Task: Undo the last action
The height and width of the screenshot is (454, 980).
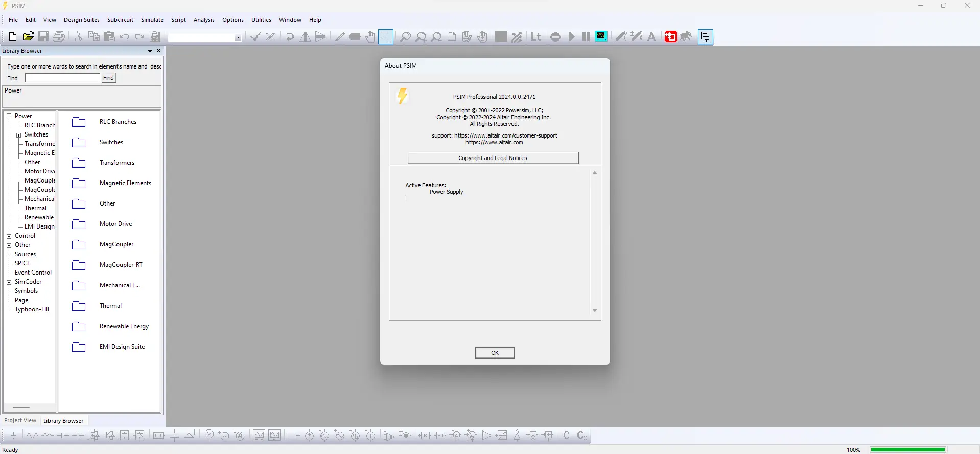Action: [124, 36]
